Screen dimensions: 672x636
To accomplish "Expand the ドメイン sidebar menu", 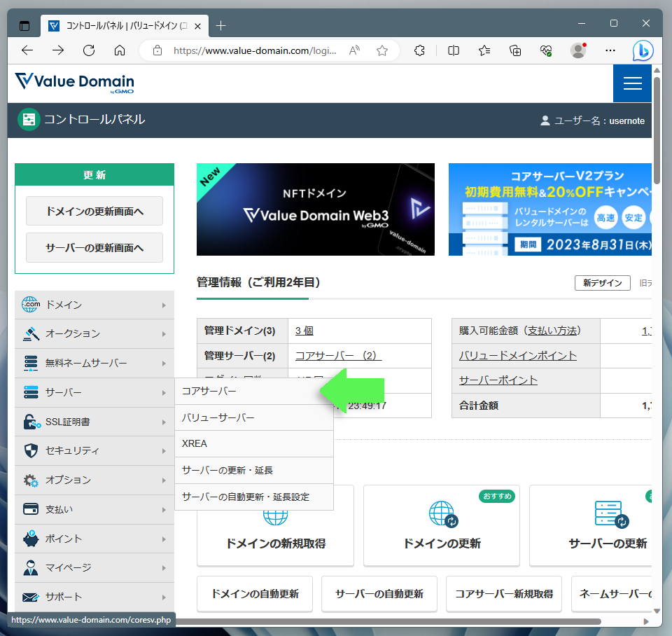I will [94, 305].
